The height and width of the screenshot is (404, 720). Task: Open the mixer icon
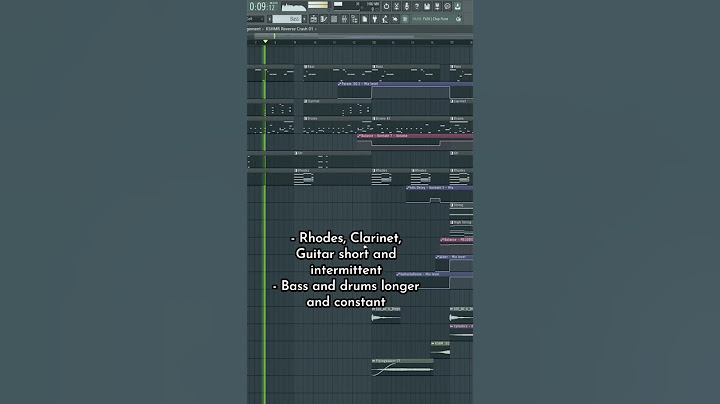[x=344, y=19]
